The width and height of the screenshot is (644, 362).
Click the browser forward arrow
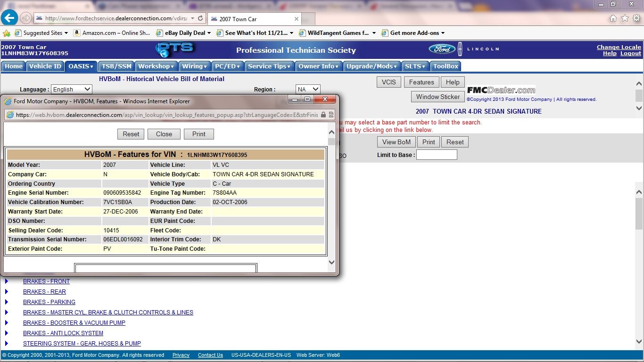[26, 18]
